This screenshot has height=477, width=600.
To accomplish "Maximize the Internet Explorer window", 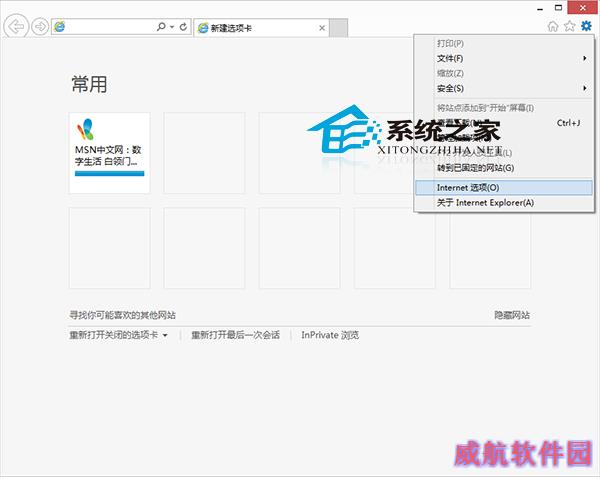I will coord(558,8).
